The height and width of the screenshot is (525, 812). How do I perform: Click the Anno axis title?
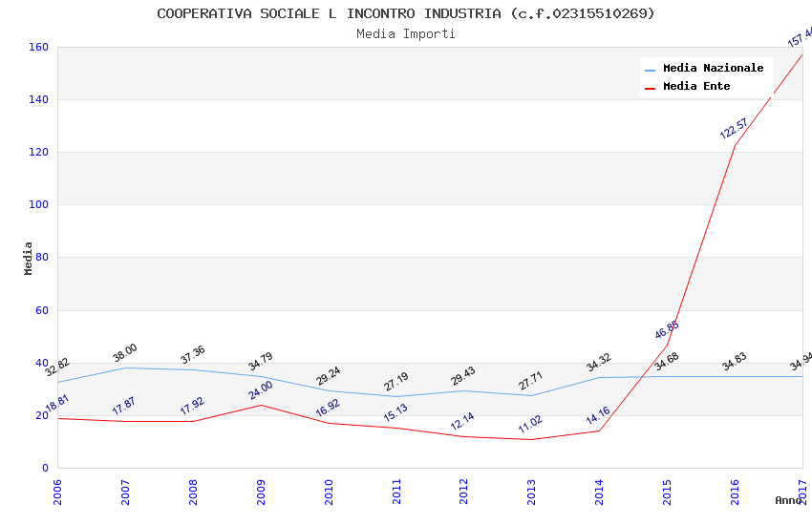point(788,500)
